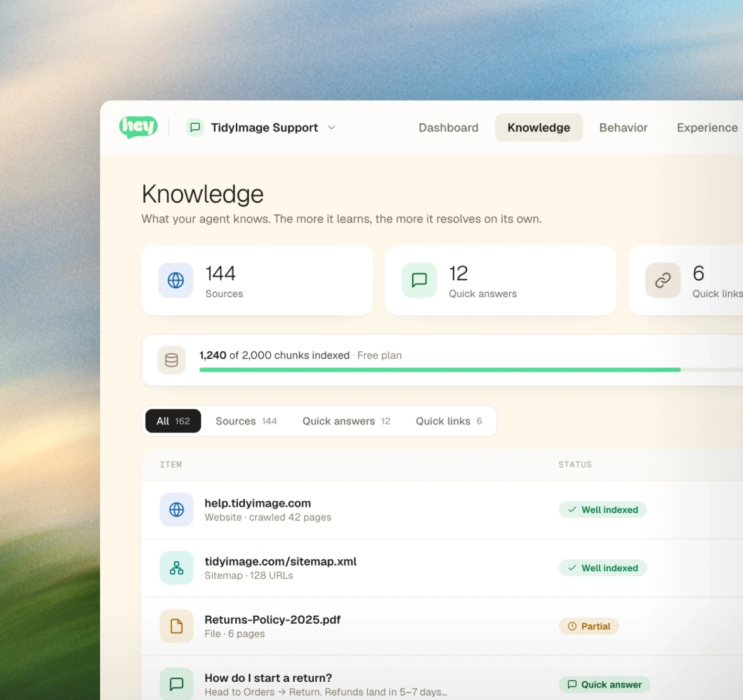
Task: Click Well indexed badge for help.tidyimage.com
Action: [603, 509]
